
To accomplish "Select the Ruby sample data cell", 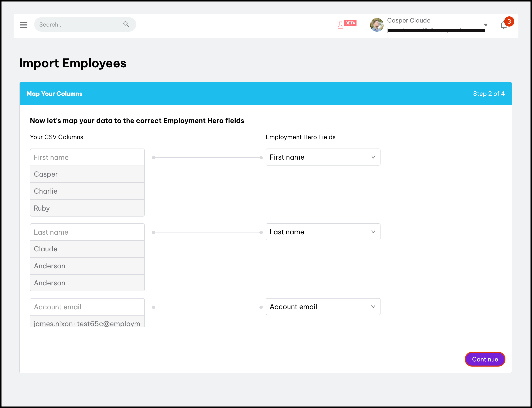I will pos(87,208).
